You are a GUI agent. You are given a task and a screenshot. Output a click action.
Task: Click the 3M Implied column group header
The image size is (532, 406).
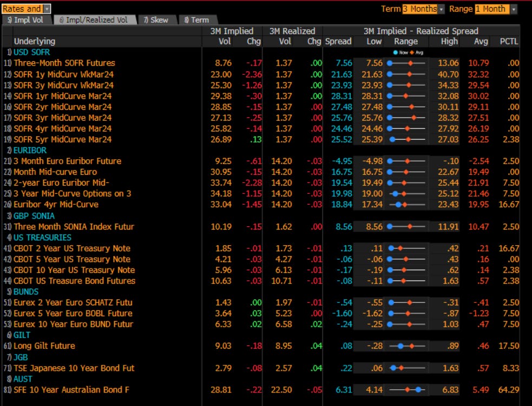coord(232,31)
